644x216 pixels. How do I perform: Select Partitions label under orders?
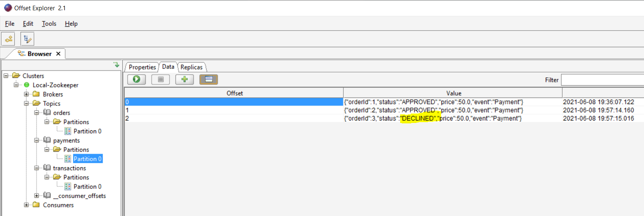point(76,122)
